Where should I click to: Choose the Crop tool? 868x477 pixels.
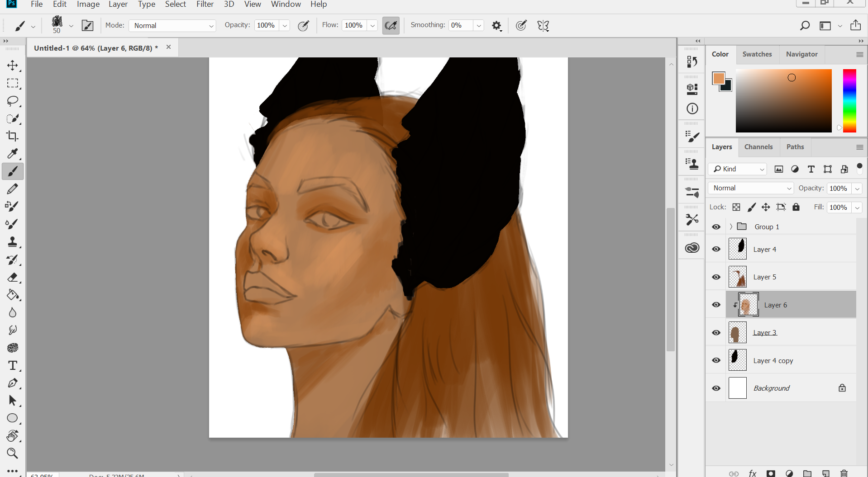(x=12, y=136)
